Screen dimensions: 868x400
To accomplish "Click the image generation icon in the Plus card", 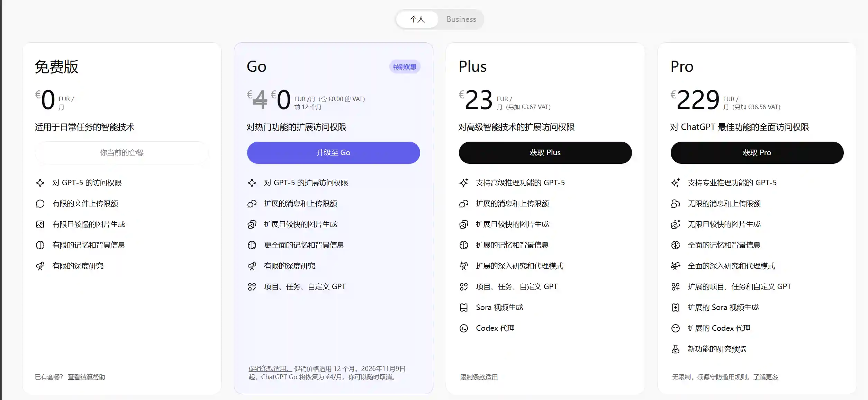I will [x=464, y=224].
